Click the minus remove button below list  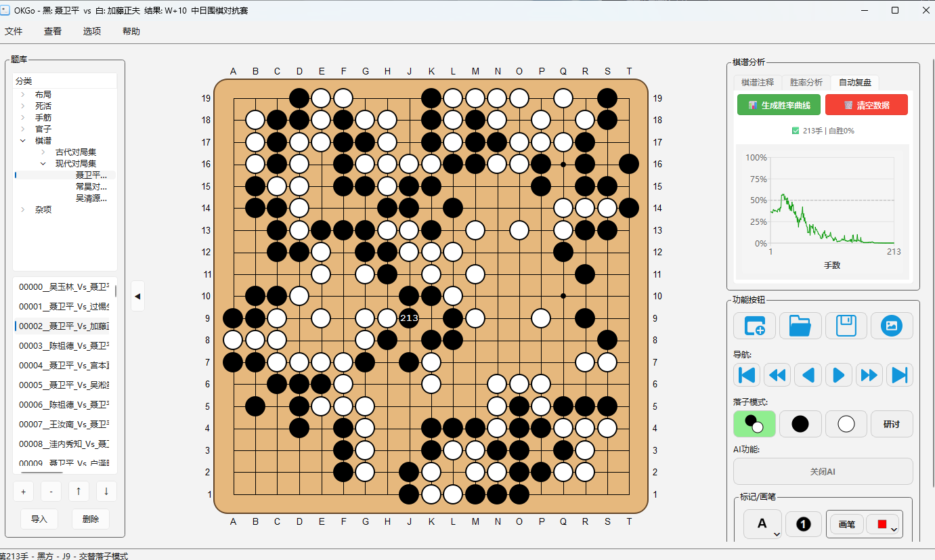[51, 491]
